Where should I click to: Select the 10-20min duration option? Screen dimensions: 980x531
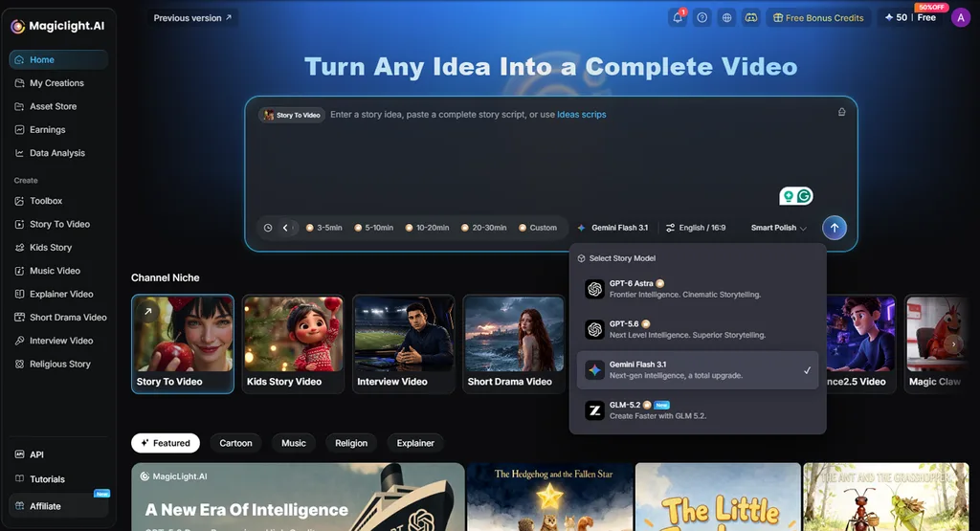point(428,228)
